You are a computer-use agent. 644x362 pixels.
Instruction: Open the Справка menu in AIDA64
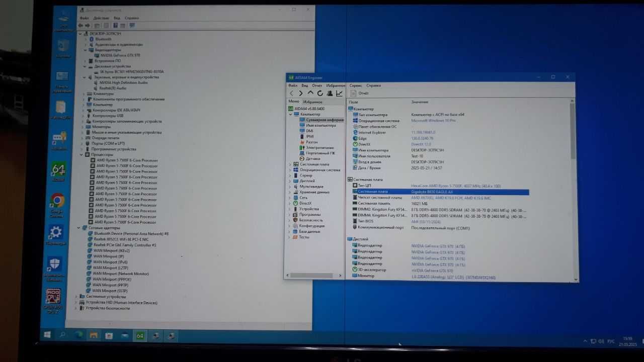pyautogui.click(x=374, y=85)
